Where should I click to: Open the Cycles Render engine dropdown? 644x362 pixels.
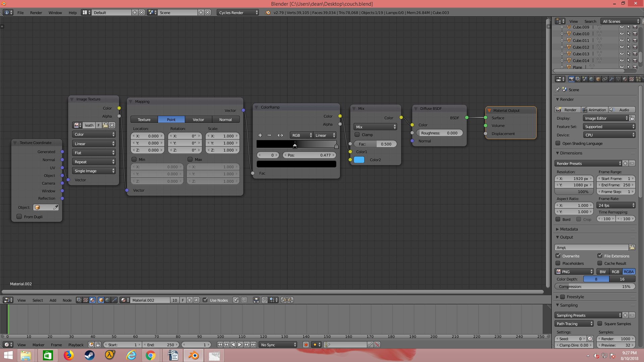coord(238,12)
